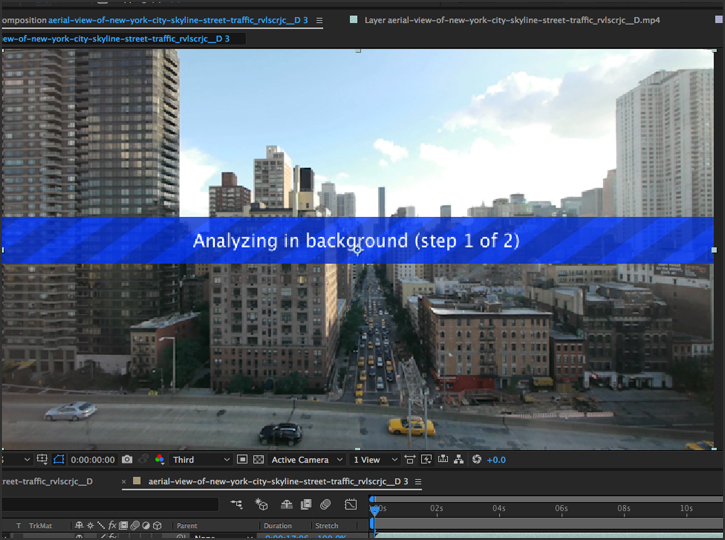Switch to the timeline tab ending rvlscrjc__D
This screenshot has height=540, width=725.
pyautogui.click(x=47, y=481)
